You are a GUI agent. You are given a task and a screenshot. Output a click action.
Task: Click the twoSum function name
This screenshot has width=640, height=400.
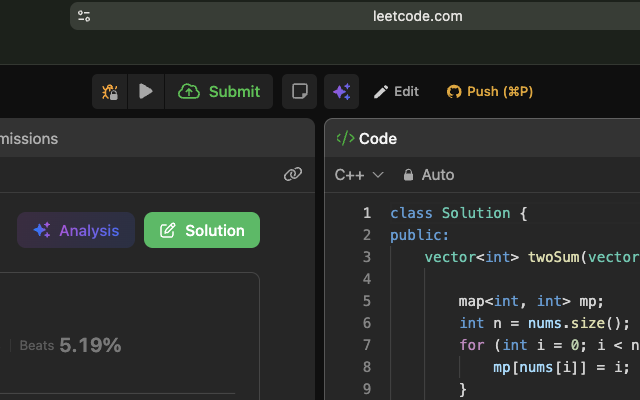[553, 257]
